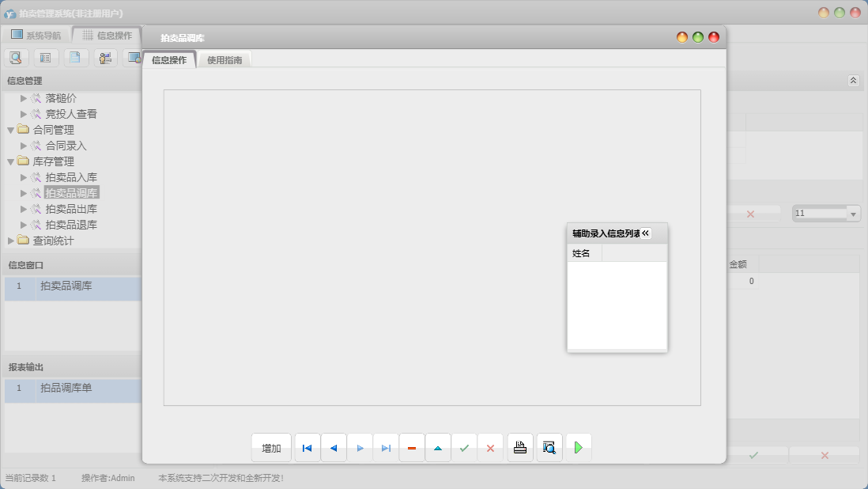868x489 pixels.
Task: Collapse the 库存管理 folder
Action: pos(10,161)
